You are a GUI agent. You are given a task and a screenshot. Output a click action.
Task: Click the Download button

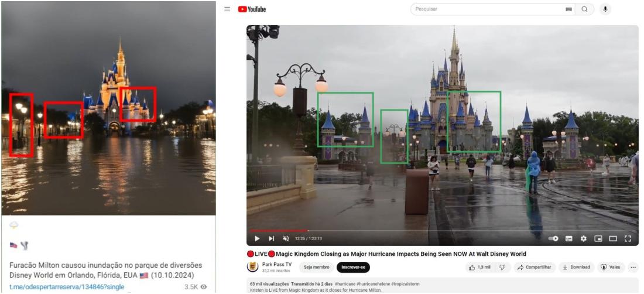[x=577, y=267]
